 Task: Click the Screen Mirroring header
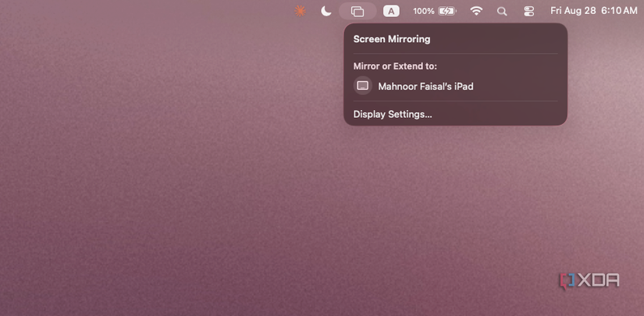392,39
